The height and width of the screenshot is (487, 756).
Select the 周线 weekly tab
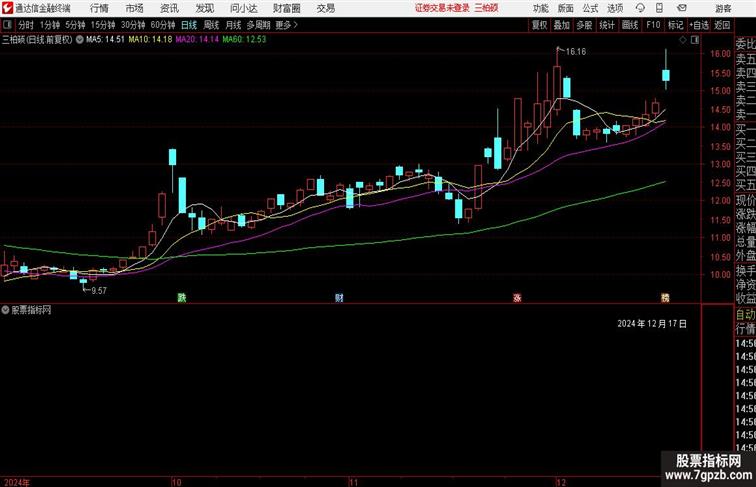[x=211, y=25]
